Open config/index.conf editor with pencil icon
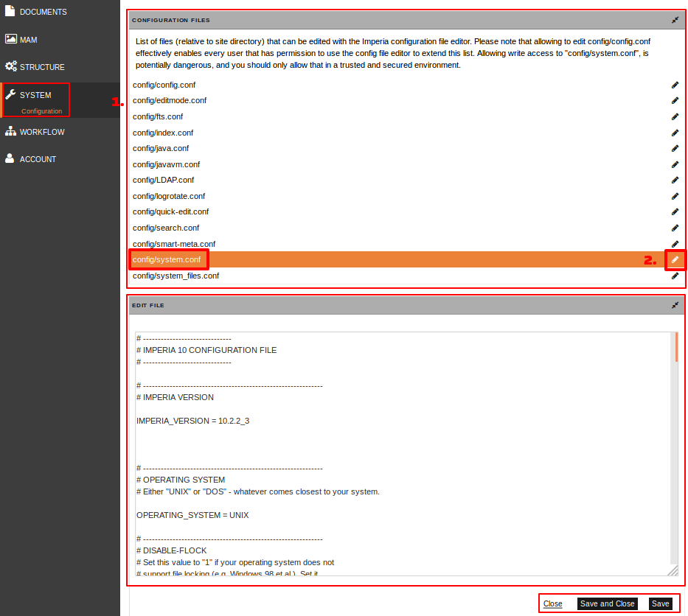The height and width of the screenshot is (616, 688). [x=675, y=133]
